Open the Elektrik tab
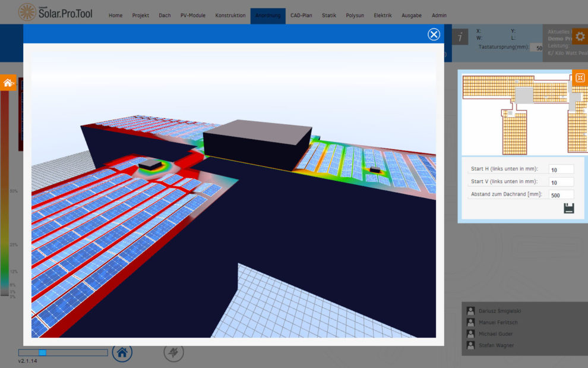 (382, 15)
